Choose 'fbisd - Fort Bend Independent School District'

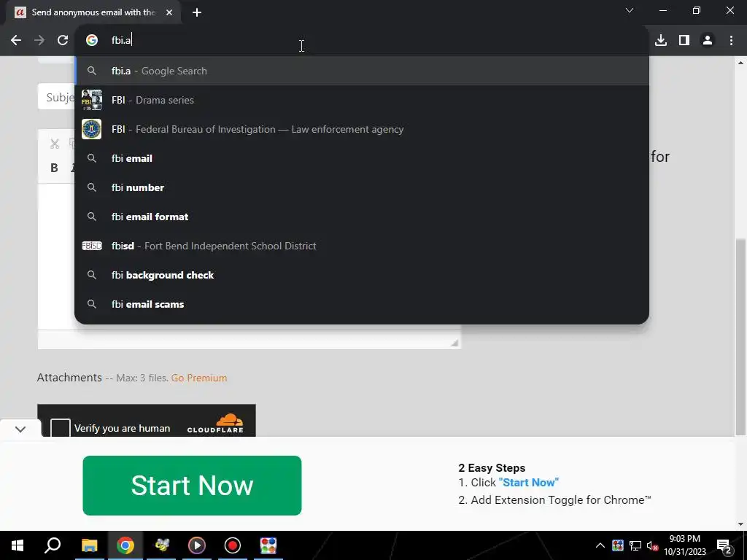click(x=362, y=246)
